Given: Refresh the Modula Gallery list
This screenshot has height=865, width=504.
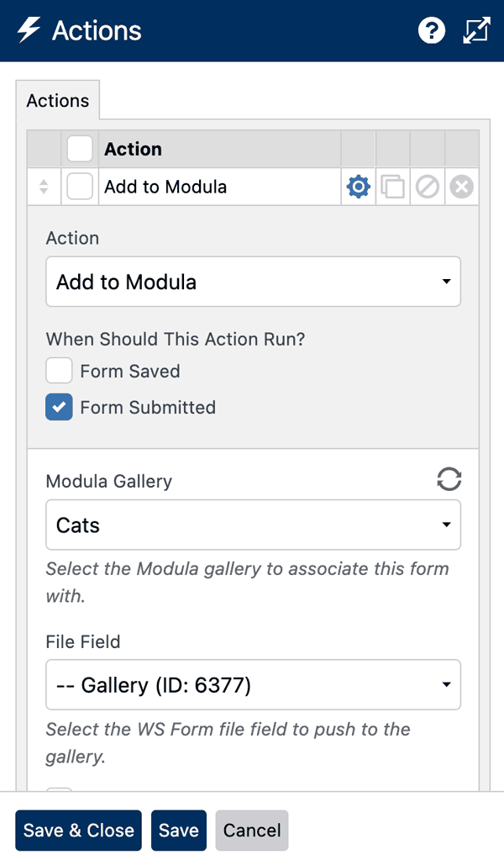Looking at the screenshot, I should (449, 480).
